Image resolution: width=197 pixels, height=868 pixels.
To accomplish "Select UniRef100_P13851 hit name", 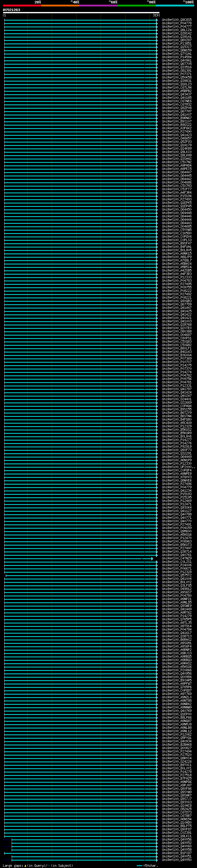I will 177,43.
